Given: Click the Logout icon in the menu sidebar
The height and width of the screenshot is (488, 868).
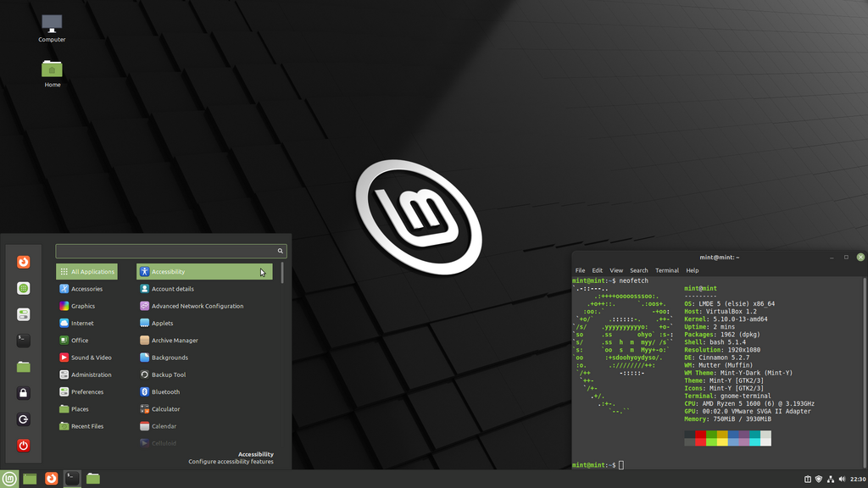Looking at the screenshot, I should [x=23, y=419].
